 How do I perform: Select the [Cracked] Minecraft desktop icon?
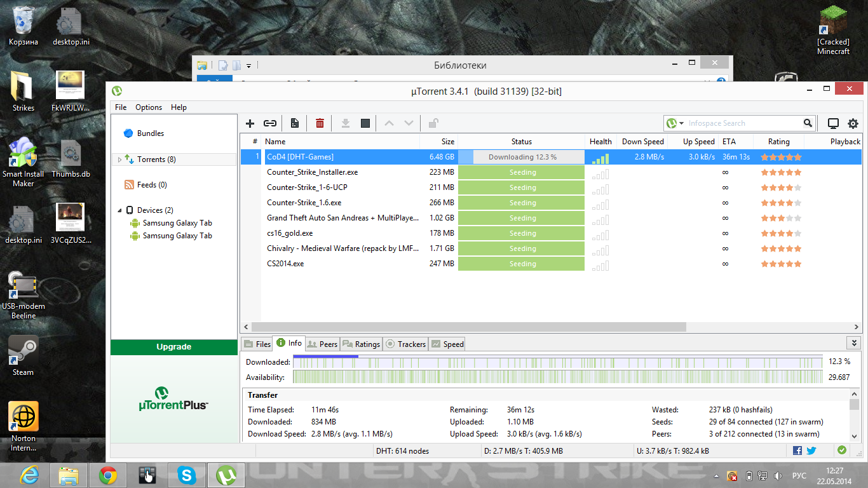tap(833, 30)
